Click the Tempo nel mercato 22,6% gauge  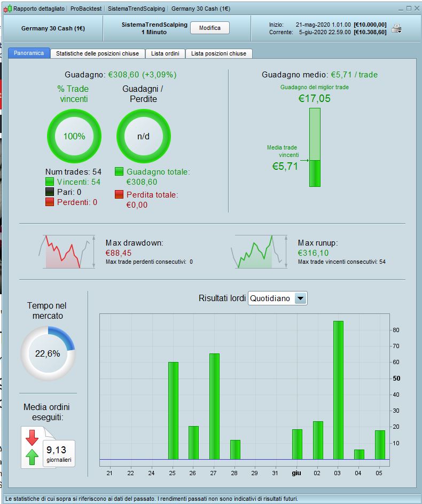[48, 353]
